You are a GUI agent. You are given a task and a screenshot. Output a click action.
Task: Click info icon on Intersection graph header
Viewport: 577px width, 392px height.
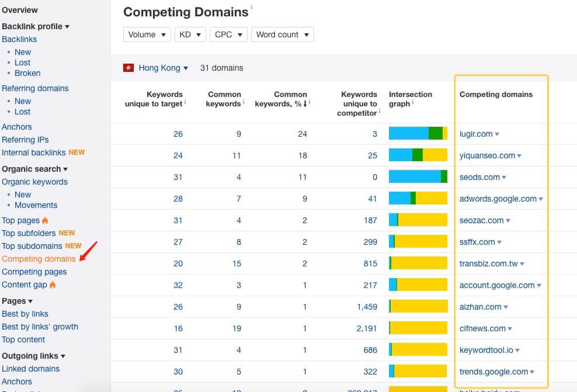tap(413, 102)
